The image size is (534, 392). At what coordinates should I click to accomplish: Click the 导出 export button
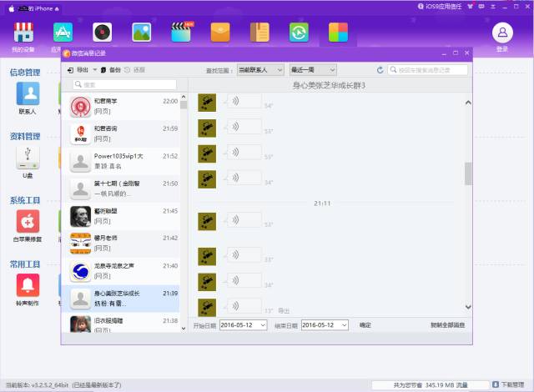point(78,70)
